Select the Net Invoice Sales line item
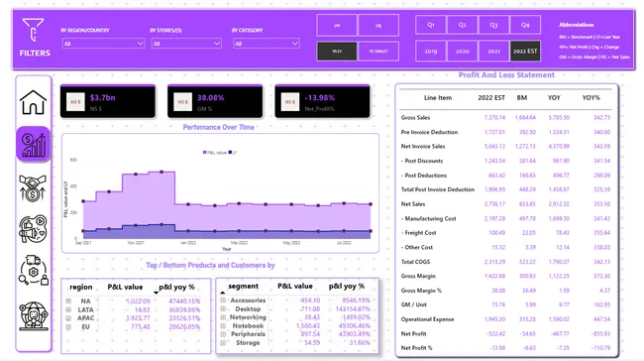 pyautogui.click(x=423, y=147)
